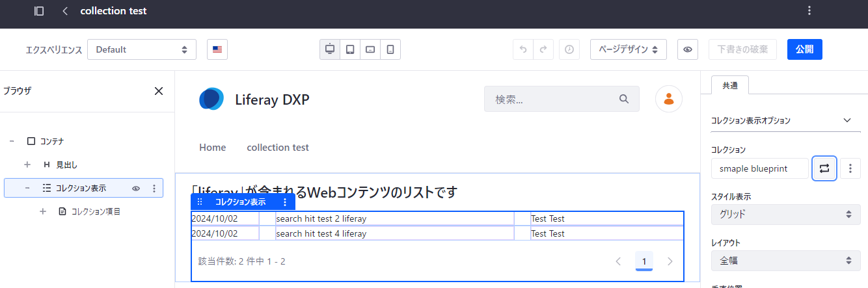Open the コレクション表示 fragment options kebab

pos(285,202)
